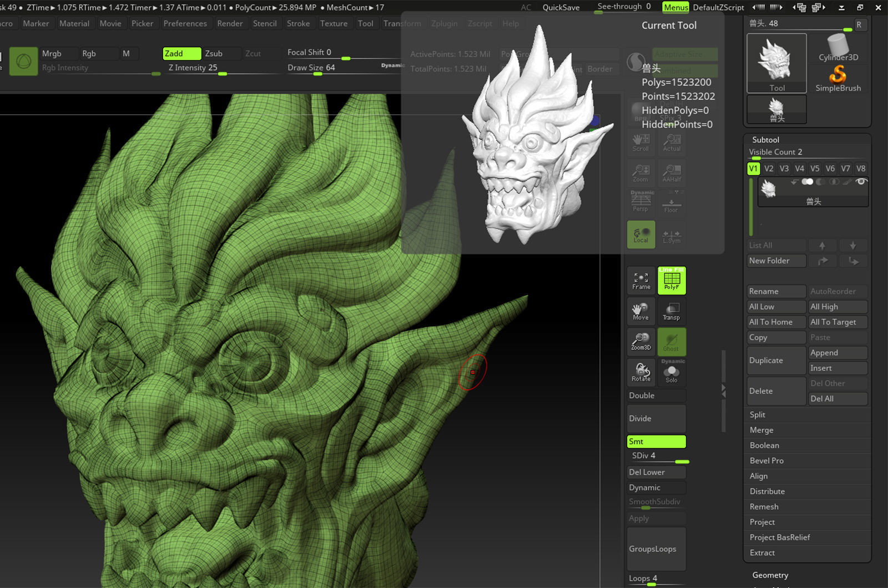Toggle subtool polypaint brush icon

click(x=847, y=181)
